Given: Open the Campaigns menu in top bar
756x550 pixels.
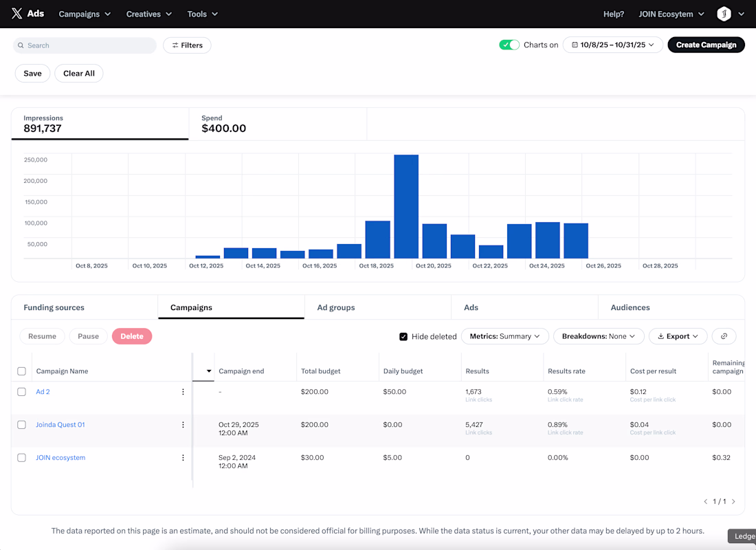Looking at the screenshot, I should (x=85, y=14).
